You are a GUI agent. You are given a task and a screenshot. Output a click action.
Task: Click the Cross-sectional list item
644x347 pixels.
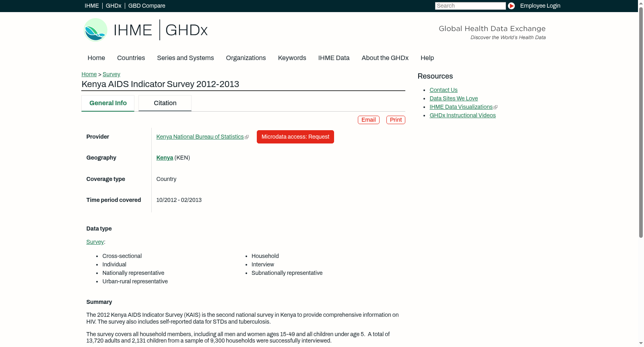click(x=122, y=256)
